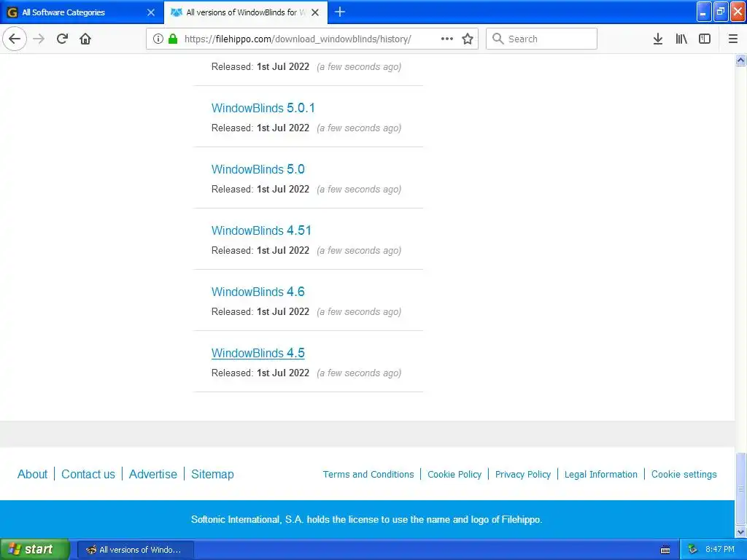Screen dimensions: 747x560
Task: Open the Firefox hamburger menu
Action: 733,39
